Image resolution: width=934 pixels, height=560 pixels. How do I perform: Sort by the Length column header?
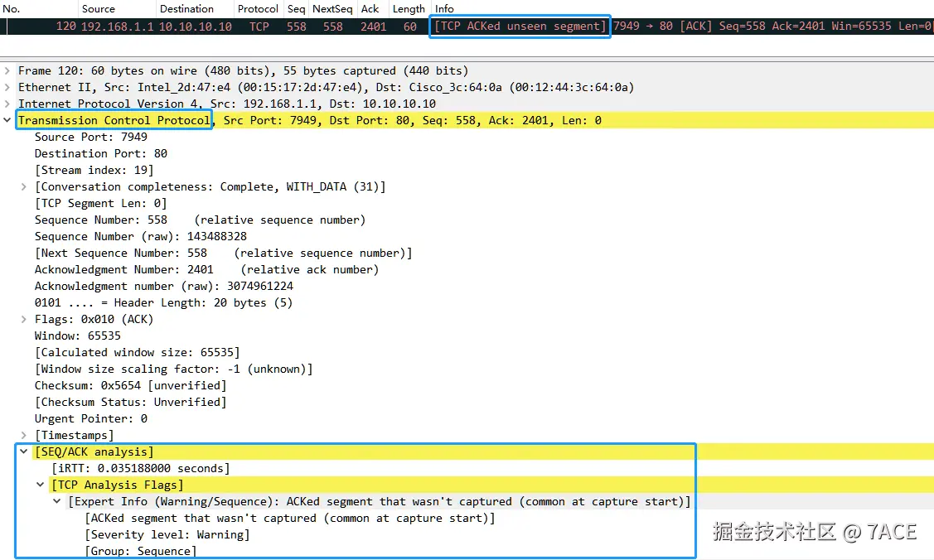pos(409,9)
